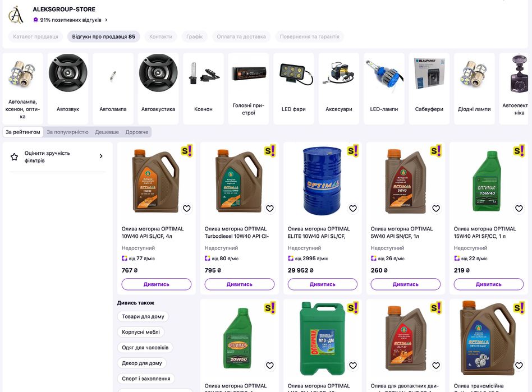This screenshot has width=532, height=392.
Task: Sort products За рейтингом
Action: [23, 132]
